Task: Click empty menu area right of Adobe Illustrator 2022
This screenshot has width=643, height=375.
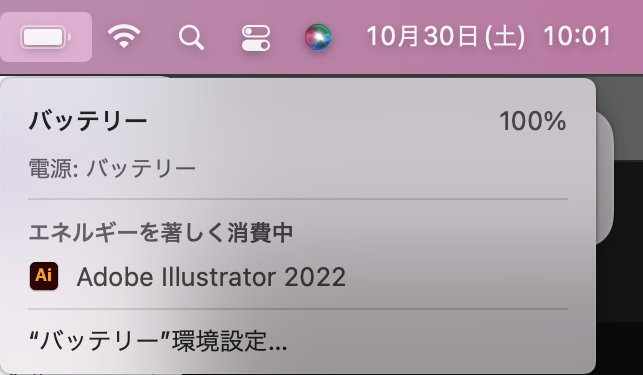Action: click(457, 277)
